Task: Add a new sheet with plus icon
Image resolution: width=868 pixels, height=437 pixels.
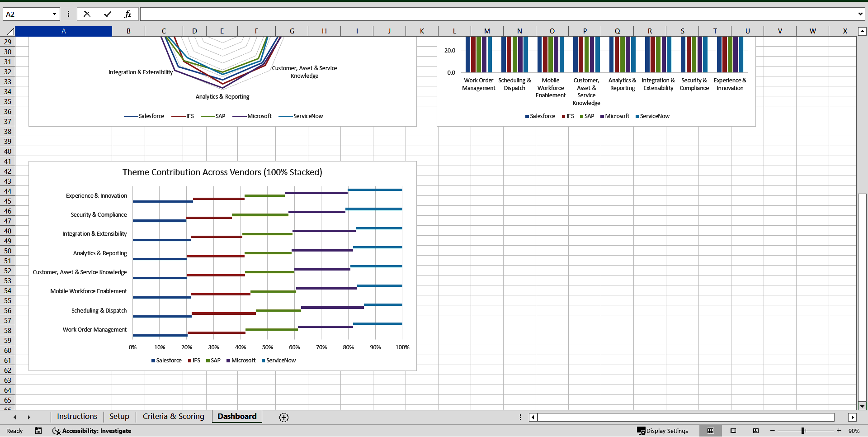Action: [284, 417]
